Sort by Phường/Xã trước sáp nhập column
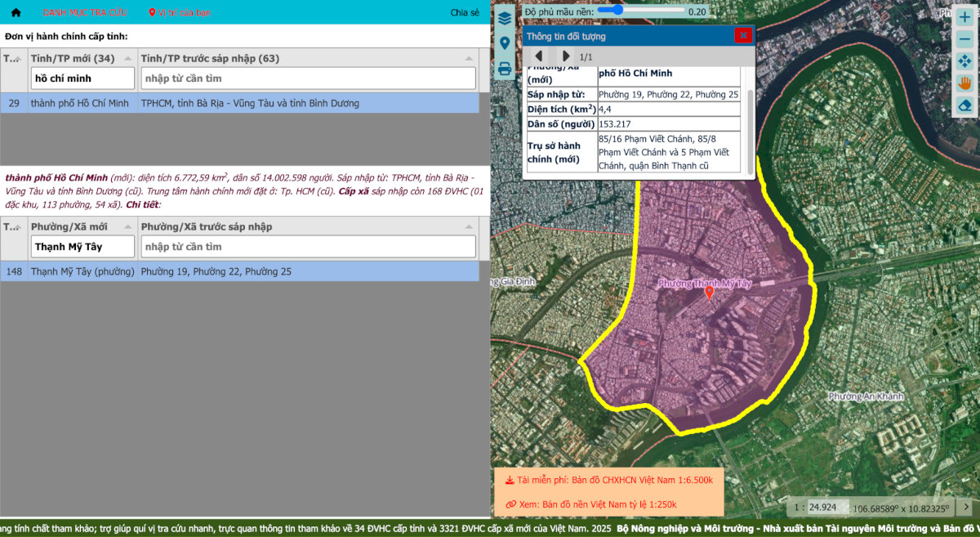 click(x=302, y=226)
